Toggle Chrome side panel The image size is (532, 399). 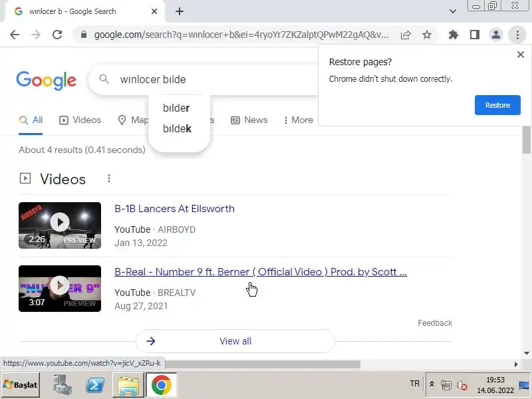475,35
